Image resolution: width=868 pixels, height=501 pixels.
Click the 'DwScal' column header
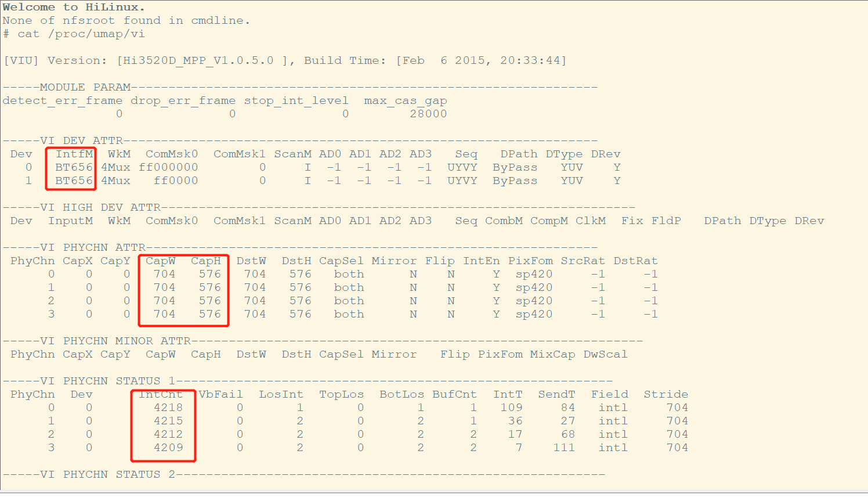(x=606, y=354)
